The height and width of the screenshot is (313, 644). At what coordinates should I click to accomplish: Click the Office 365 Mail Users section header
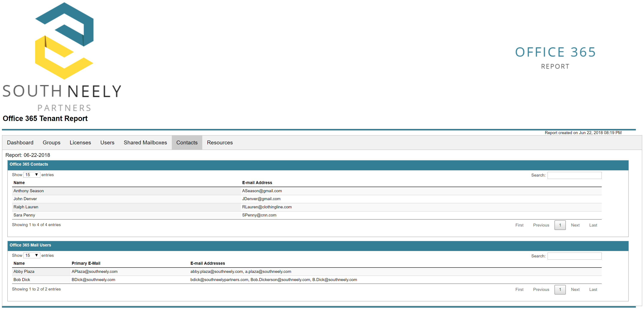click(x=318, y=246)
